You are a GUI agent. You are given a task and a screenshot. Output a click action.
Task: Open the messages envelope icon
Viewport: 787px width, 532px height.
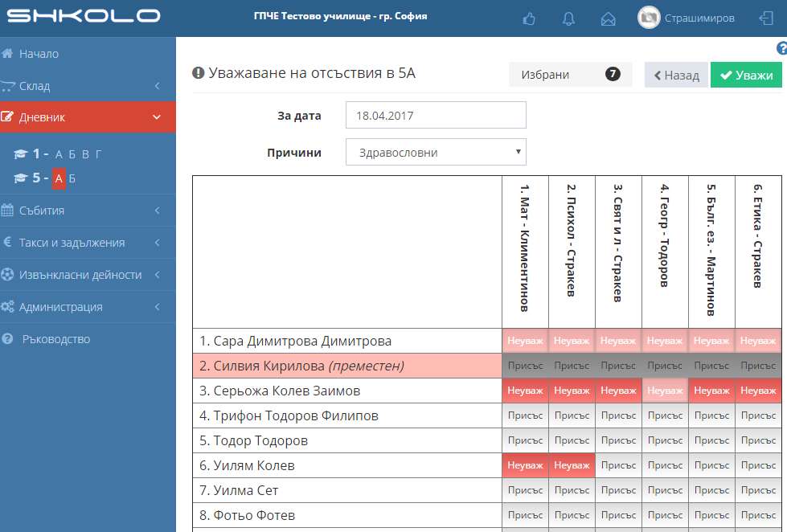point(609,18)
